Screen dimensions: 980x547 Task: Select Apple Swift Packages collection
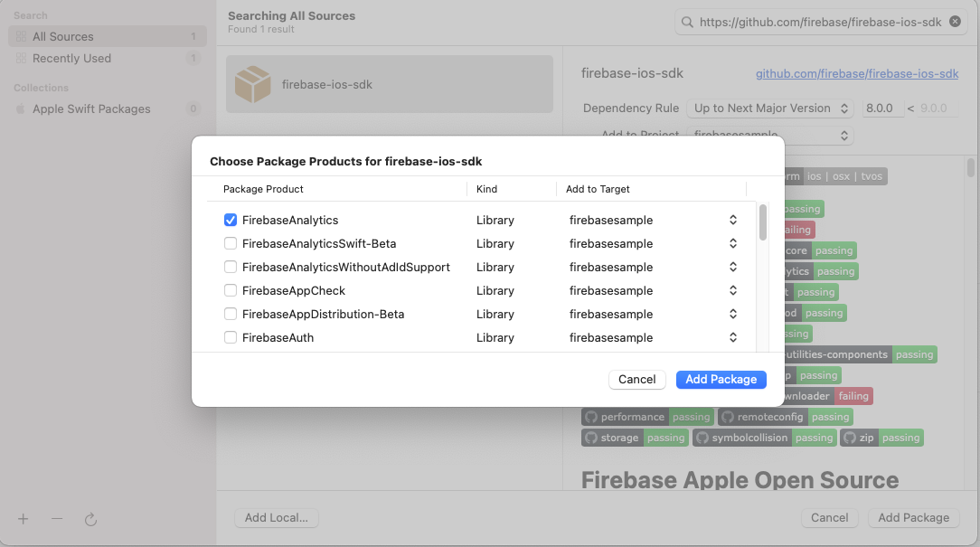click(x=108, y=108)
